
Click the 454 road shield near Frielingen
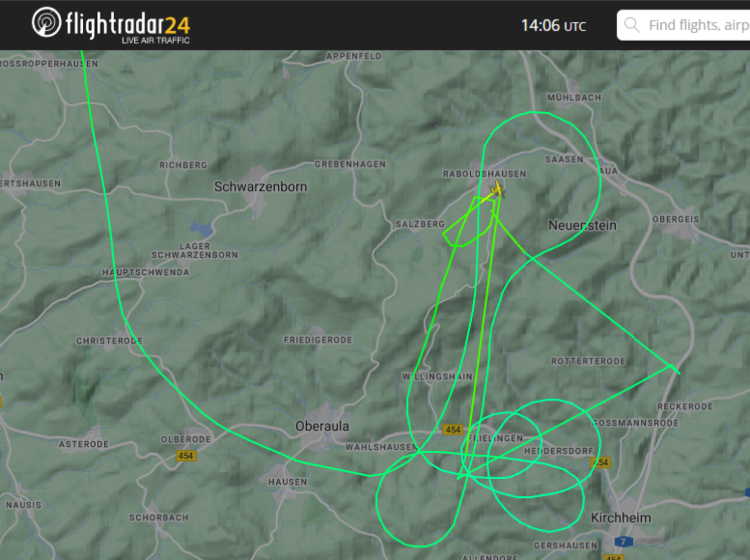[453, 430]
